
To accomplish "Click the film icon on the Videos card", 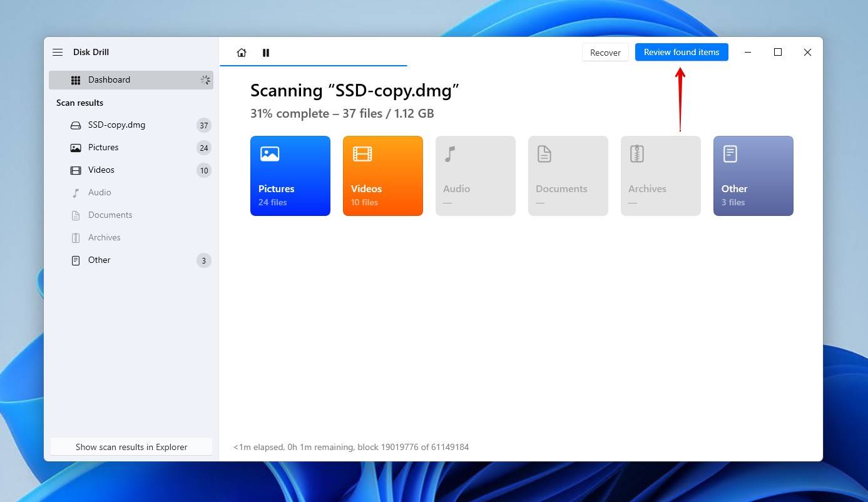I will [362, 153].
